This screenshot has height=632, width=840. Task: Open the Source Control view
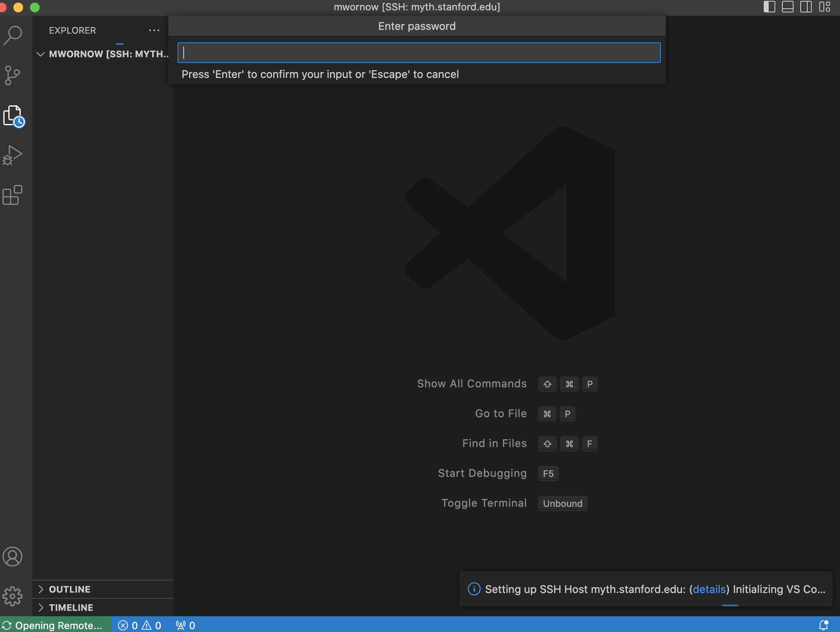point(12,75)
